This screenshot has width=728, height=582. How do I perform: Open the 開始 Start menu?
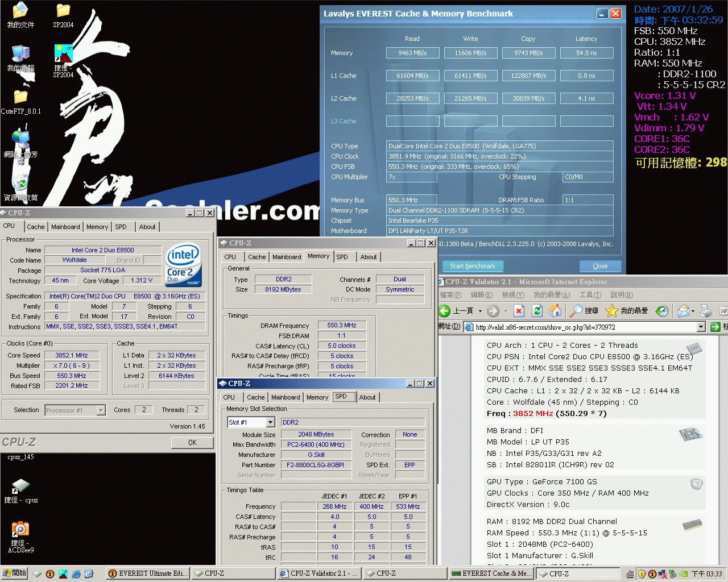point(14,573)
